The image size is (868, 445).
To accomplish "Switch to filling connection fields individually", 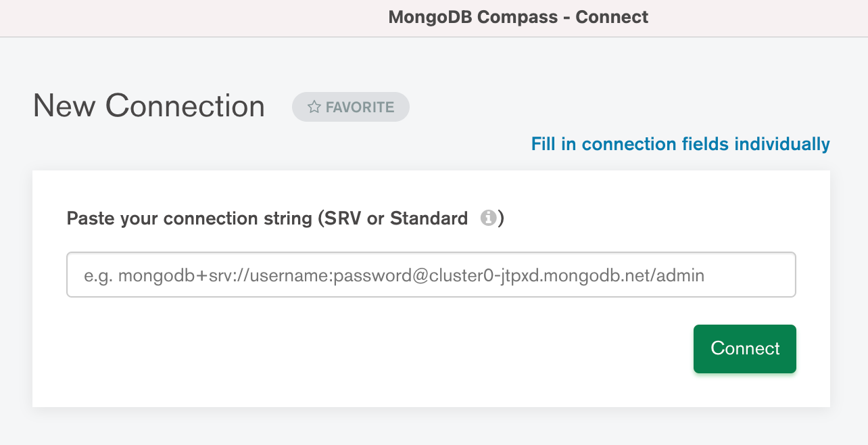I will click(680, 144).
